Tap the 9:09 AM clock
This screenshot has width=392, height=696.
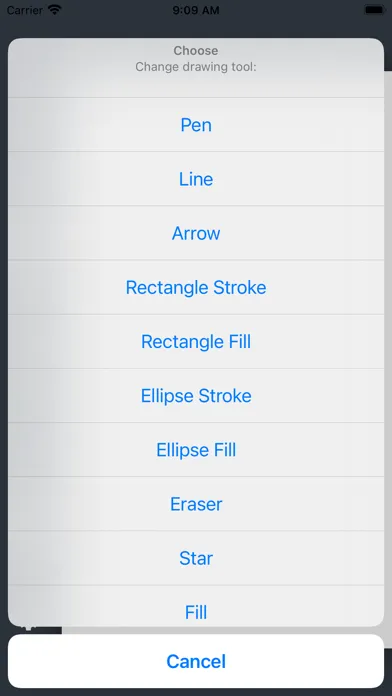point(196,10)
